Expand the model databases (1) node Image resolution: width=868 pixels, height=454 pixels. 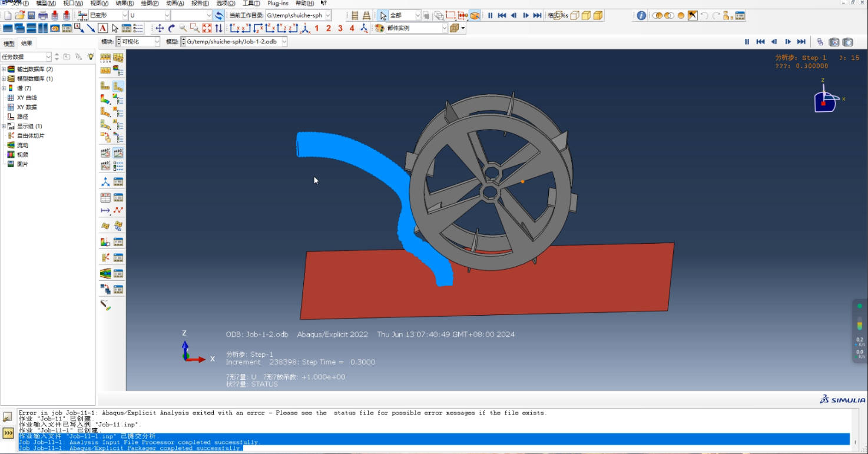click(4, 78)
